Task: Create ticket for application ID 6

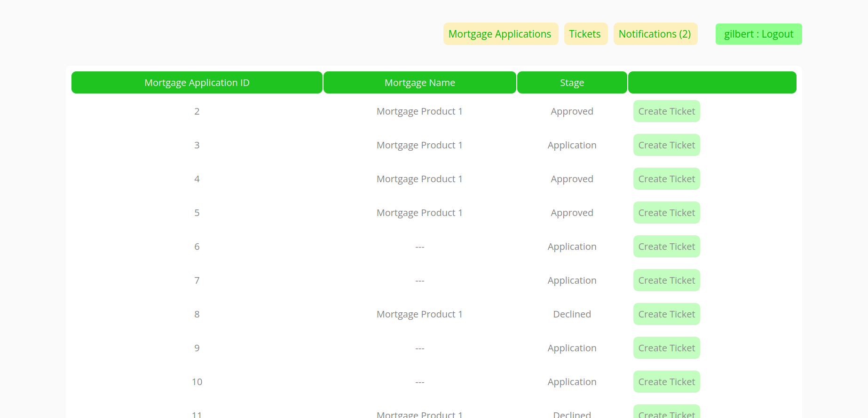Action: coord(667,247)
